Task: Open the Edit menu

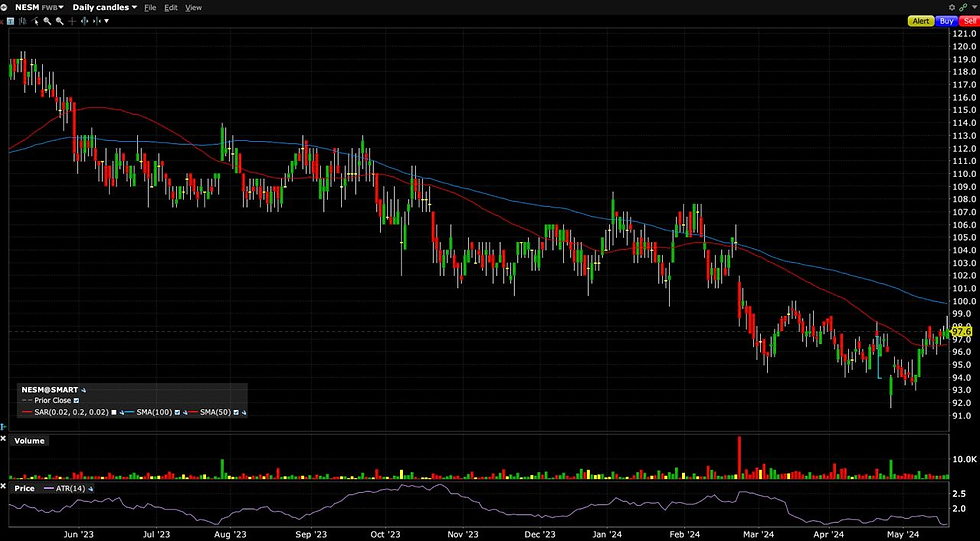Action: (x=171, y=7)
